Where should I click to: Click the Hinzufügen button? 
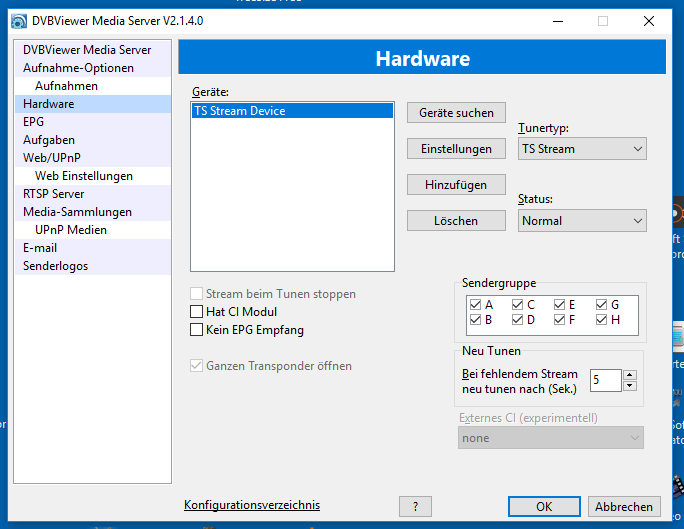(x=456, y=185)
